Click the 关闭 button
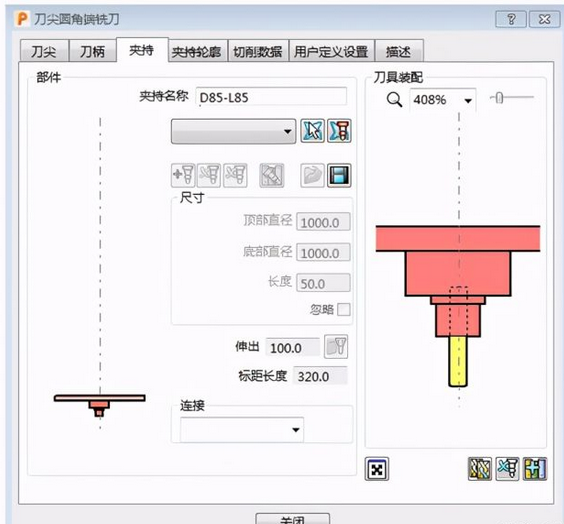This screenshot has height=524, width=564. [x=292, y=519]
